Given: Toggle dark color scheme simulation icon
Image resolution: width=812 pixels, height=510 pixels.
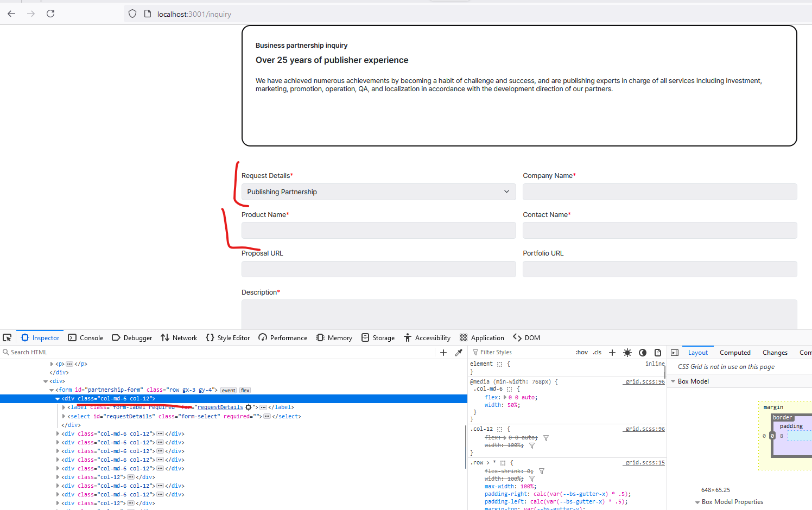Looking at the screenshot, I should 643,352.
